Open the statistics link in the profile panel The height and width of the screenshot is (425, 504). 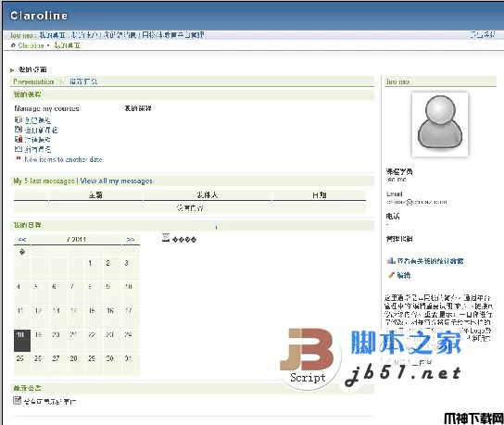pos(431,261)
